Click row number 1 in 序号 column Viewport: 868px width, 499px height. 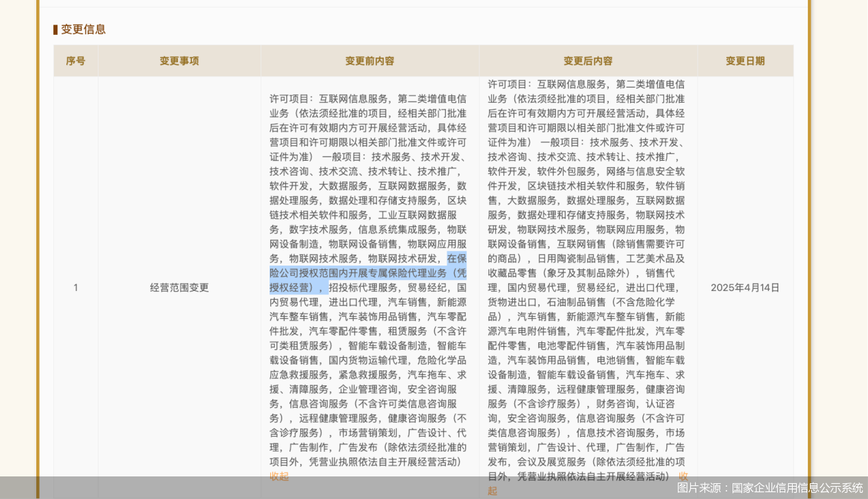pyautogui.click(x=76, y=287)
